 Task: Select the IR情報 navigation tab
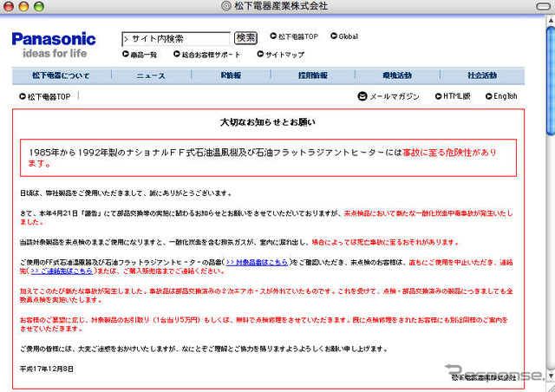[x=231, y=75]
